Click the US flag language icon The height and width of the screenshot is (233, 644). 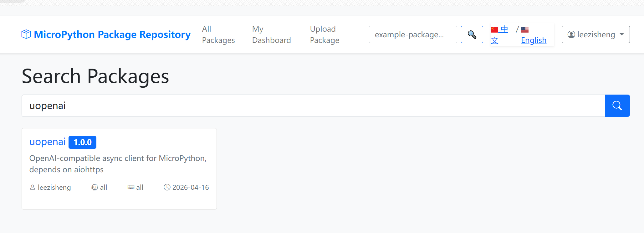(525, 30)
